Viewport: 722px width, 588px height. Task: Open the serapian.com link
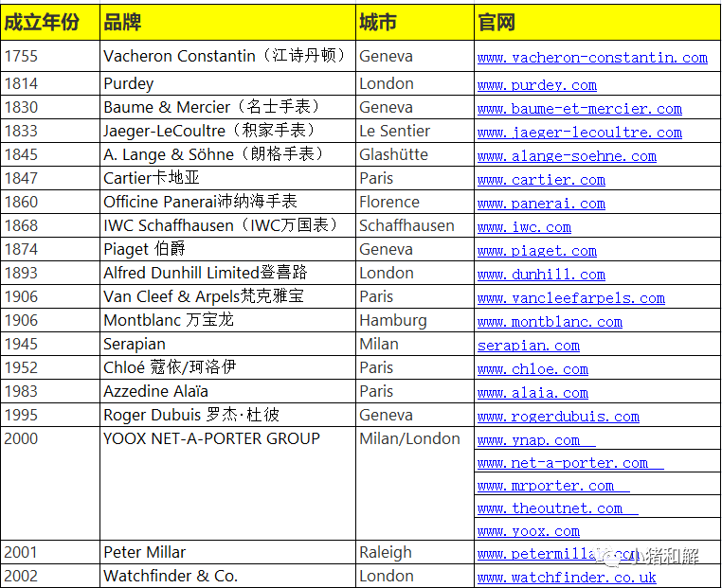pos(528,346)
